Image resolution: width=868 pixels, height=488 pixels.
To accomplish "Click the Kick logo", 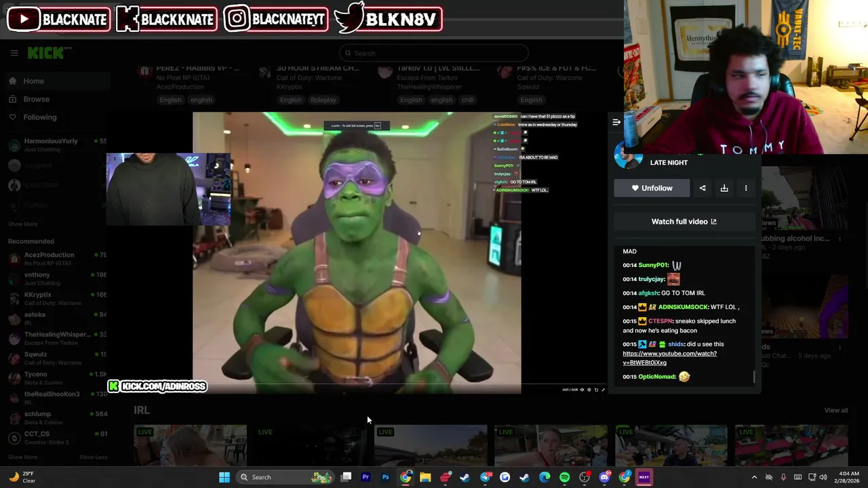I will point(49,53).
